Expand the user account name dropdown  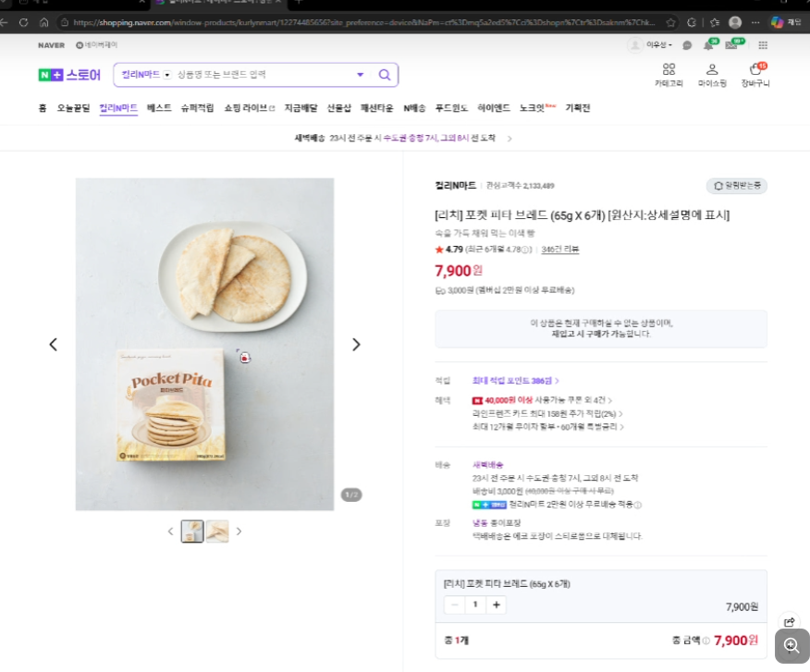pos(658,45)
